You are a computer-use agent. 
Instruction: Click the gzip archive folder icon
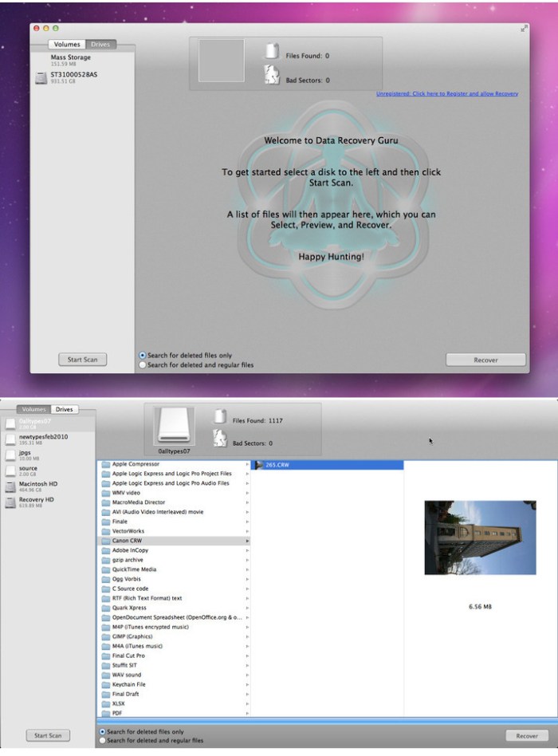[106, 561]
